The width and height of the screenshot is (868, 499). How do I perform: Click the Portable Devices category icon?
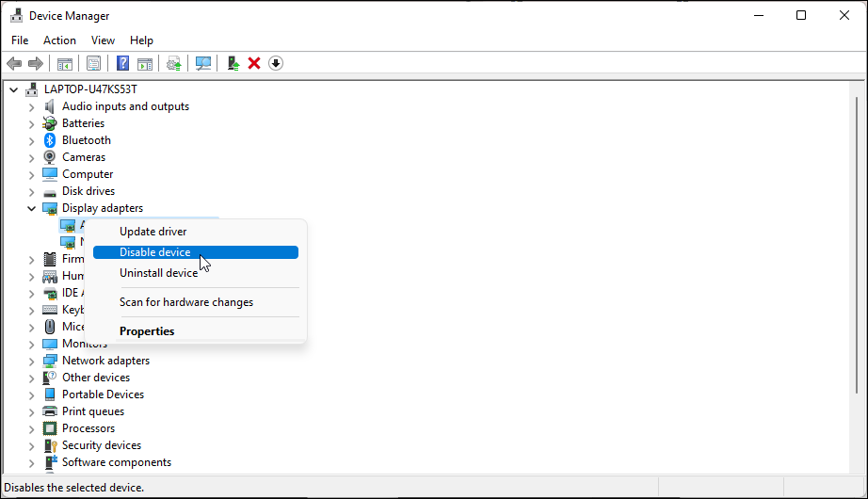(x=50, y=394)
